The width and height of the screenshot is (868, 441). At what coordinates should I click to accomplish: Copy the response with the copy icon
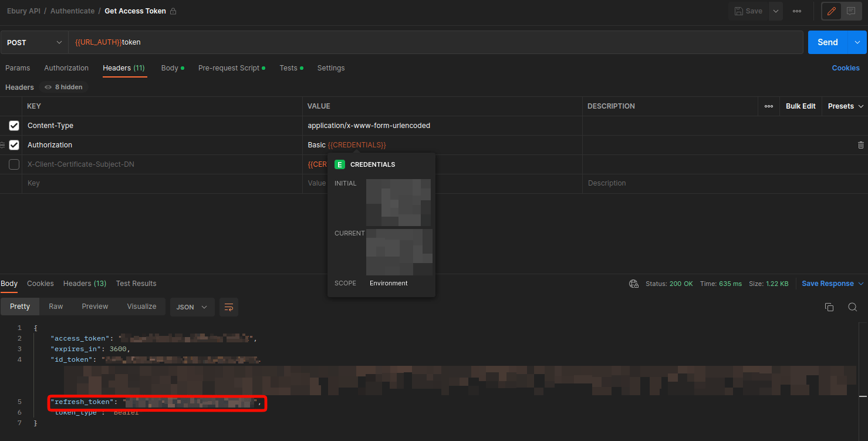tap(829, 307)
